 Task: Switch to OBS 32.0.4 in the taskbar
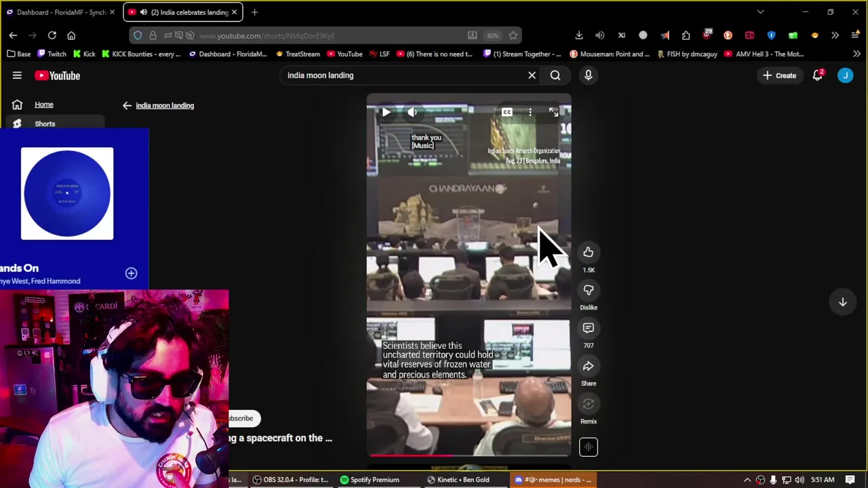[290, 480]
